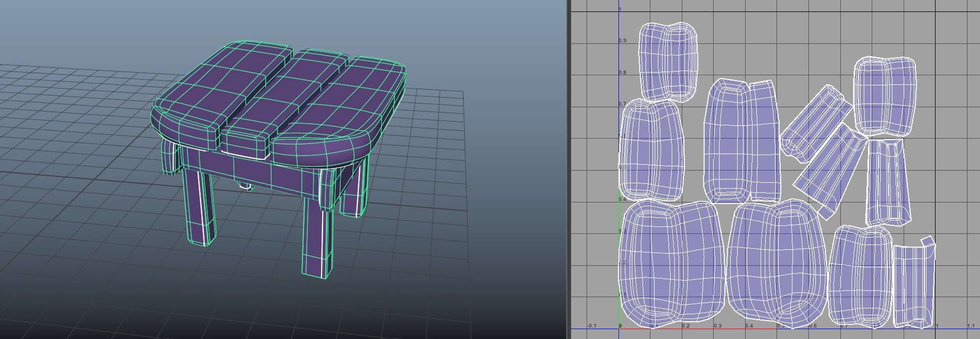Click the 1.1 label on the U axis
Screen dimensions: 980x339
pos(971,326)
